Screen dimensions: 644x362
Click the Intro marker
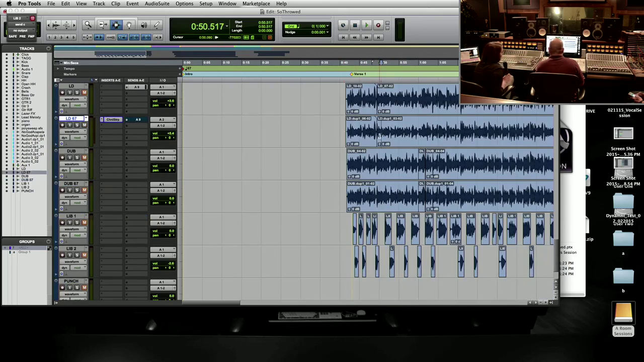(188, 74)
